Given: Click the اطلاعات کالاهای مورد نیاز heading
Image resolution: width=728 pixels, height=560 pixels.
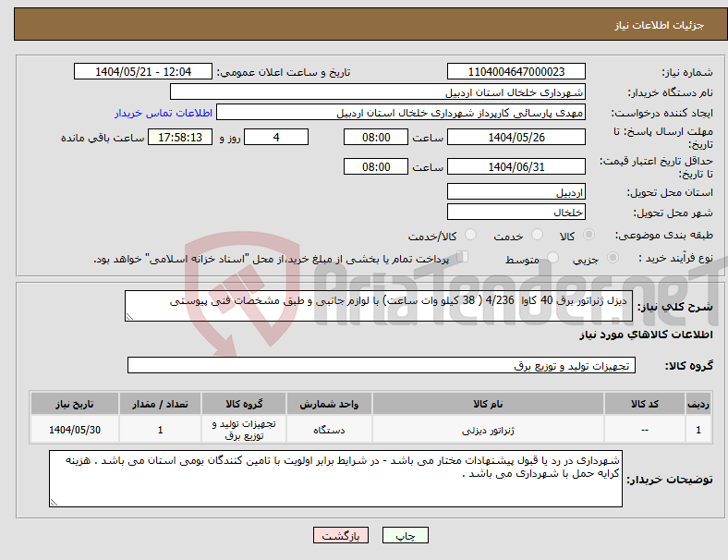Looking at the screenshot, I should [x=646, y=335].
